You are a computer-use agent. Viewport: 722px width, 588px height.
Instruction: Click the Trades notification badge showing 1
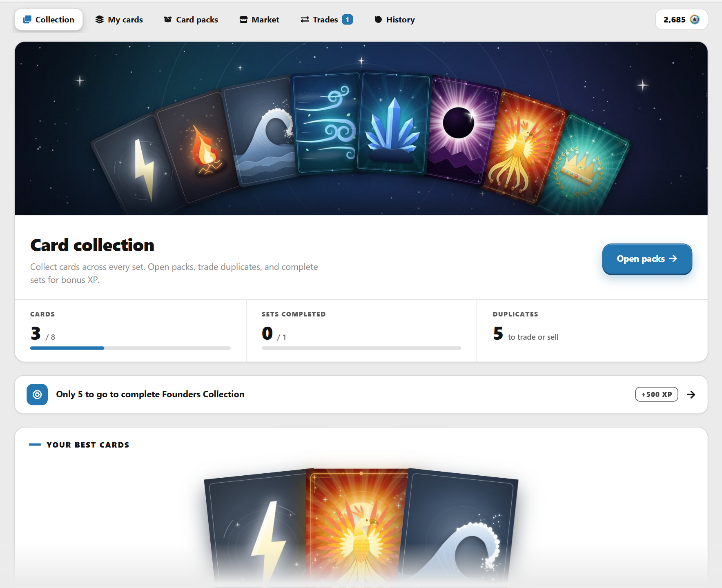[x=348, y=20]
